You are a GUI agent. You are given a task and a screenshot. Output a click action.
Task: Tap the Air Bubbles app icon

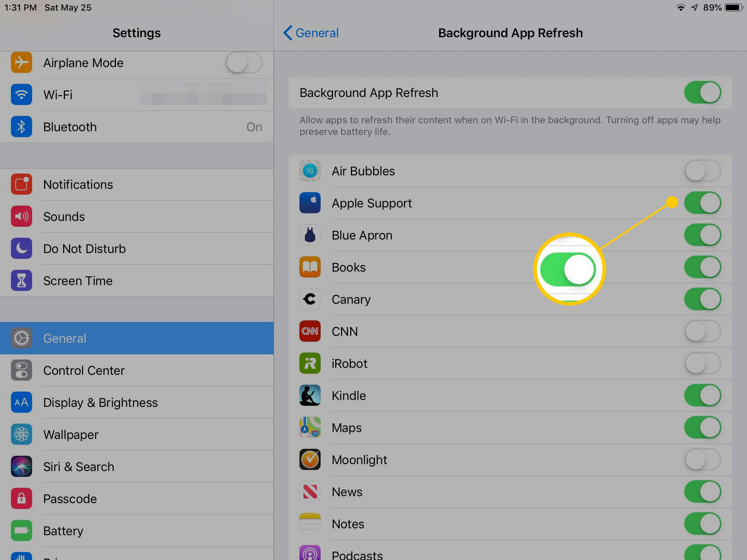pyautogui.click(x=310, y=171)
